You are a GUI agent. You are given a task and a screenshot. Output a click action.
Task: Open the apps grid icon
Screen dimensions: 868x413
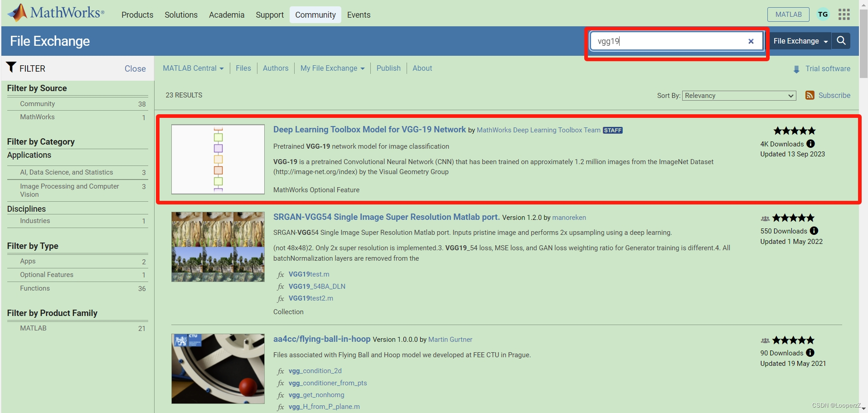click(x=844, y=15)
